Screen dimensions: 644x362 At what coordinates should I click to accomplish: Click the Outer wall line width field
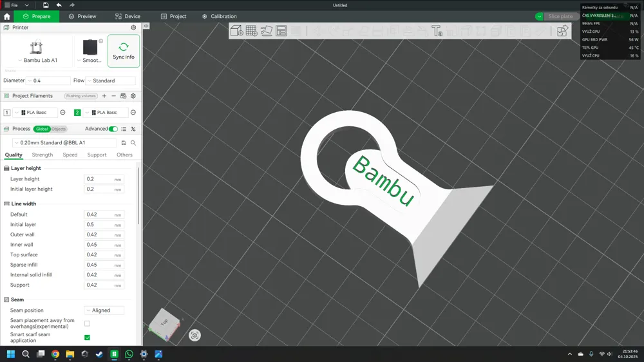click(x=104, y=234)
